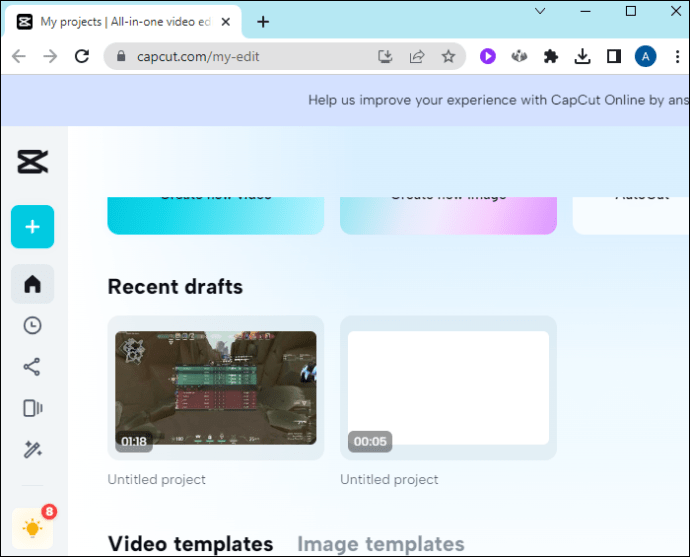Bookmark this page with the star
This screenshot has height=557, width=690.
pyautogui.click(x=448, y=56)
